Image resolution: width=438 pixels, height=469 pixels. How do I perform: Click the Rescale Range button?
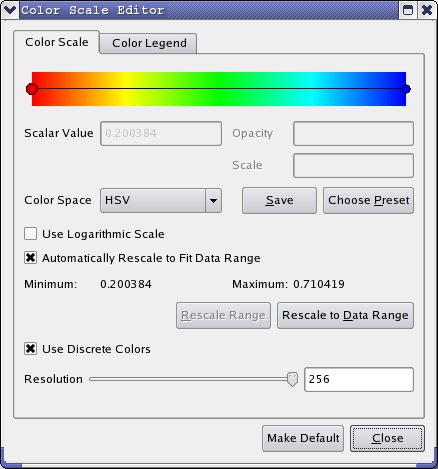223,315
